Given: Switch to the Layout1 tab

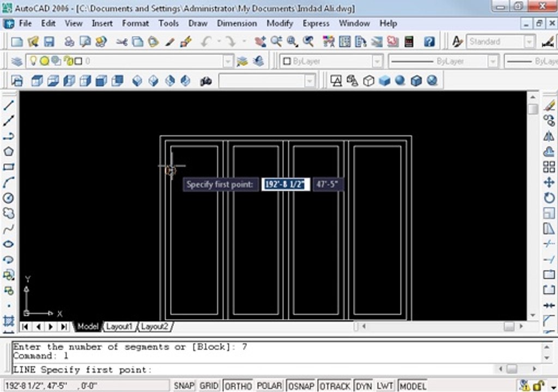Looking at the screenshot, I should pyautogui.click(x=119, y=327).
